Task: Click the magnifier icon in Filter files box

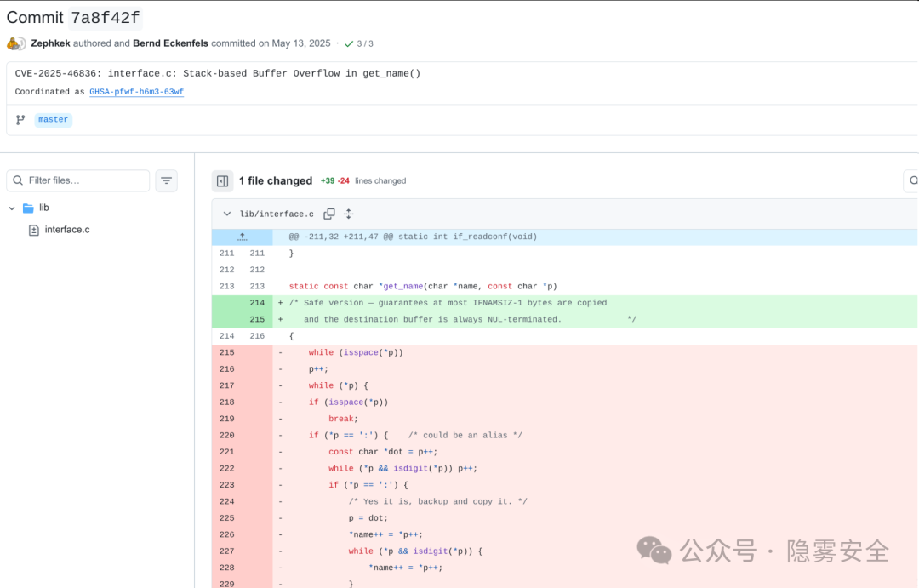Action: [x=18, y=180]
